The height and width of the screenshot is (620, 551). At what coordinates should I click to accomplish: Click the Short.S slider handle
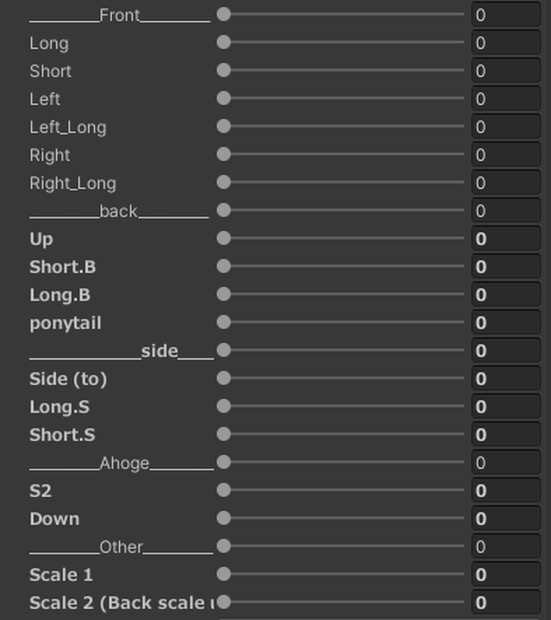point(223,434)
